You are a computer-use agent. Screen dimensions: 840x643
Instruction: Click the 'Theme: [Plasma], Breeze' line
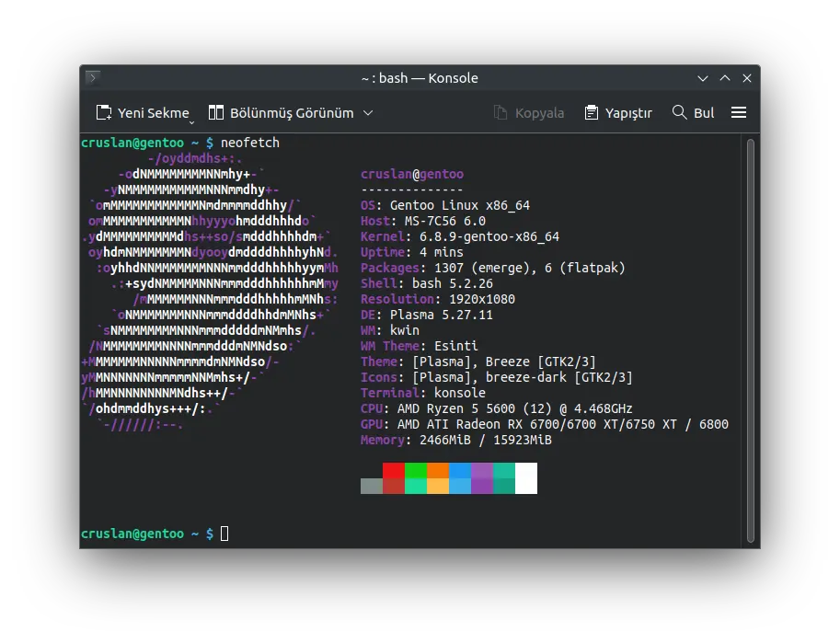point(478,362)
